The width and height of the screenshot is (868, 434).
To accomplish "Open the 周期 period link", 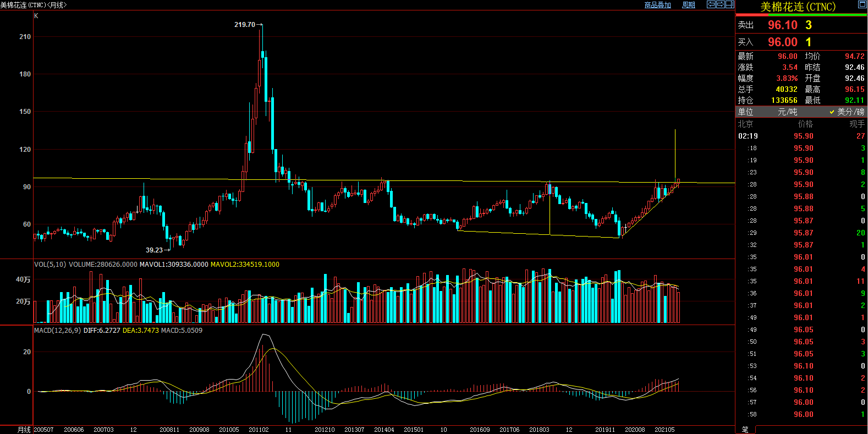I will (689, 5).
